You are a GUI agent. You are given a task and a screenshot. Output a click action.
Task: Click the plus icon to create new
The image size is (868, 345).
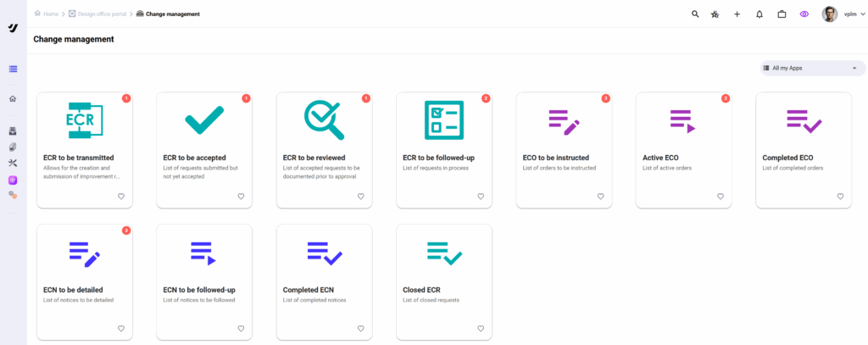737,14
